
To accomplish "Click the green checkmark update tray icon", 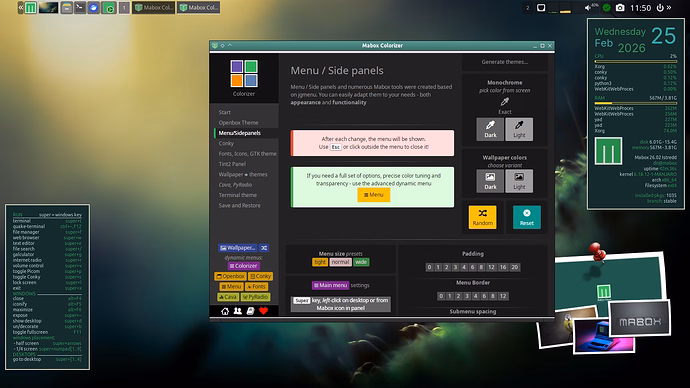I will coord(606,8).
